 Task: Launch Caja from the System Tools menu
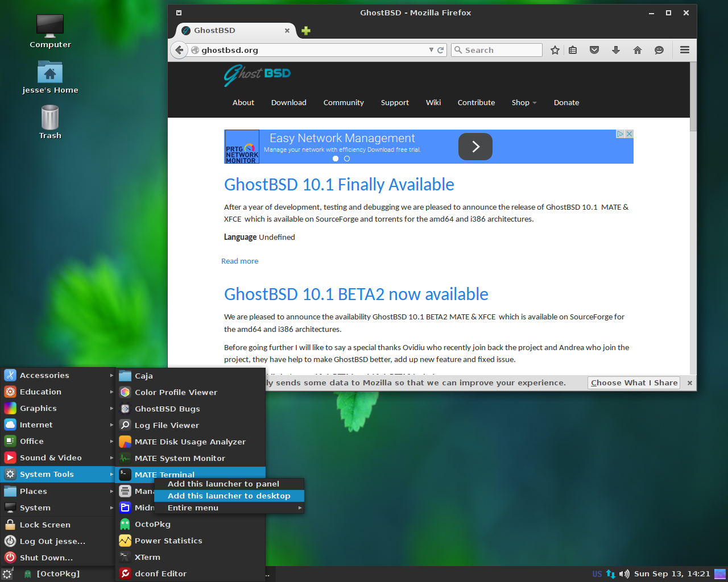[x=191, y=376]
